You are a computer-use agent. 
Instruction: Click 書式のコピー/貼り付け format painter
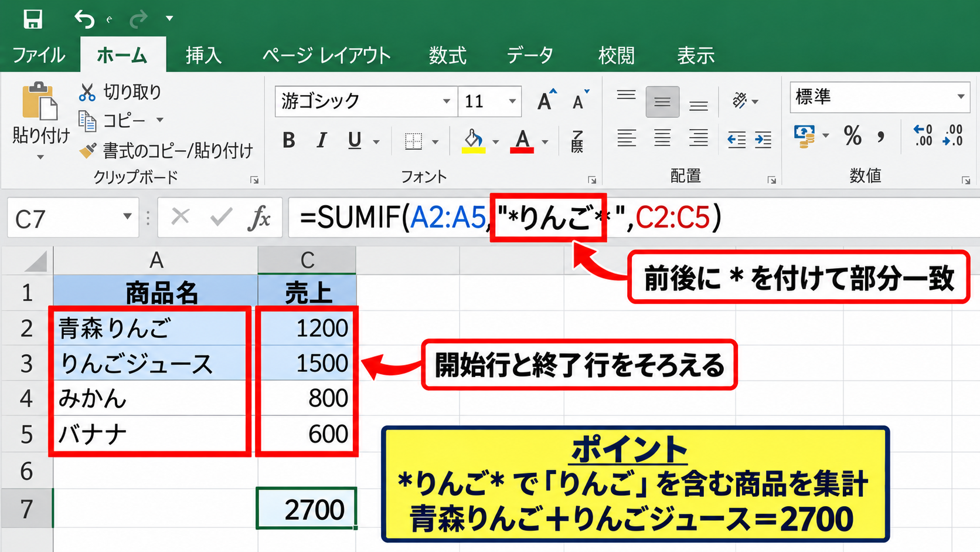[166, 151]
